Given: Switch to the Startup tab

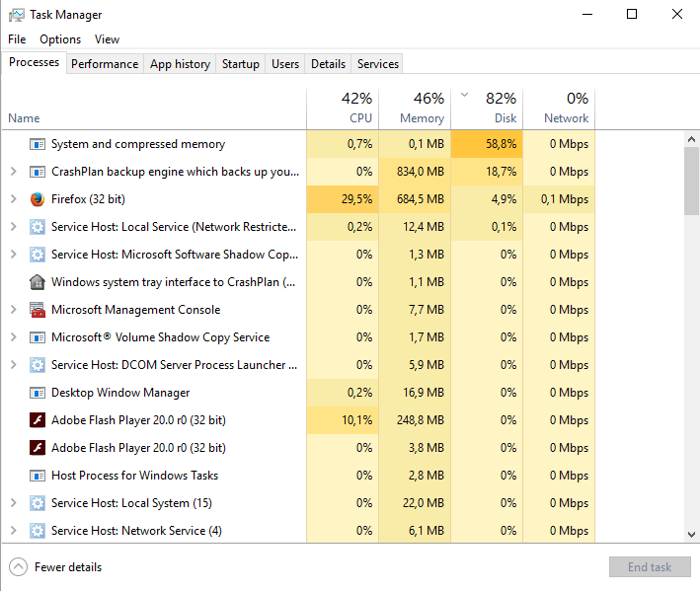Looking at the screenshot, I should tap(241, 64).
